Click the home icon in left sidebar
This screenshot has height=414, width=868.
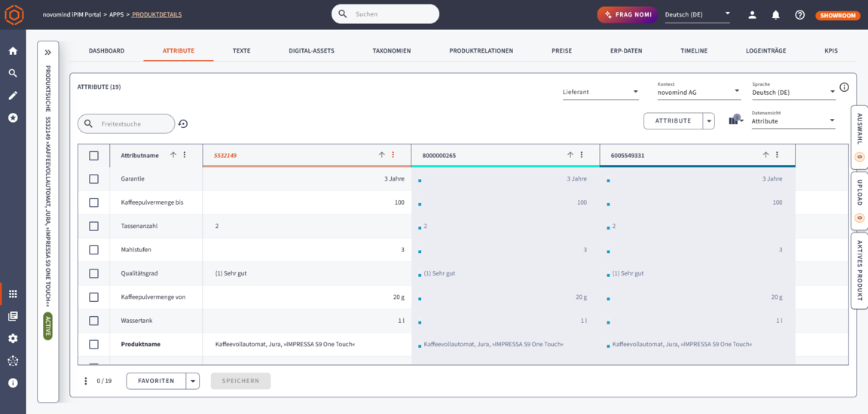(x=13, y=51)
